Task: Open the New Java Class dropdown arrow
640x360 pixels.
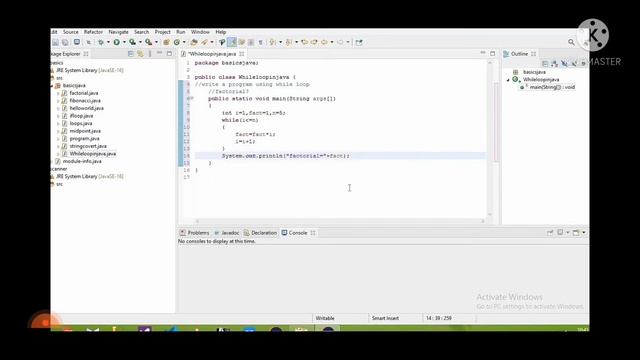Action: 184,42
